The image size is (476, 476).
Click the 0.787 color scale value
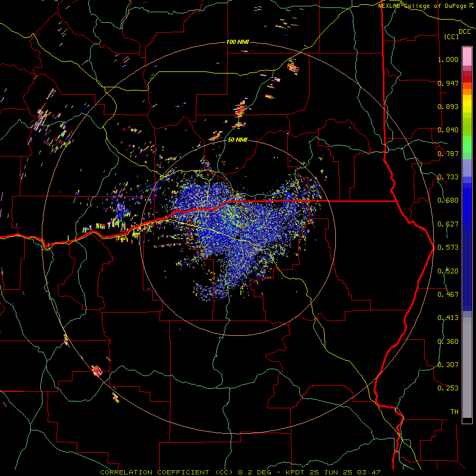click(x=448, y=153)
